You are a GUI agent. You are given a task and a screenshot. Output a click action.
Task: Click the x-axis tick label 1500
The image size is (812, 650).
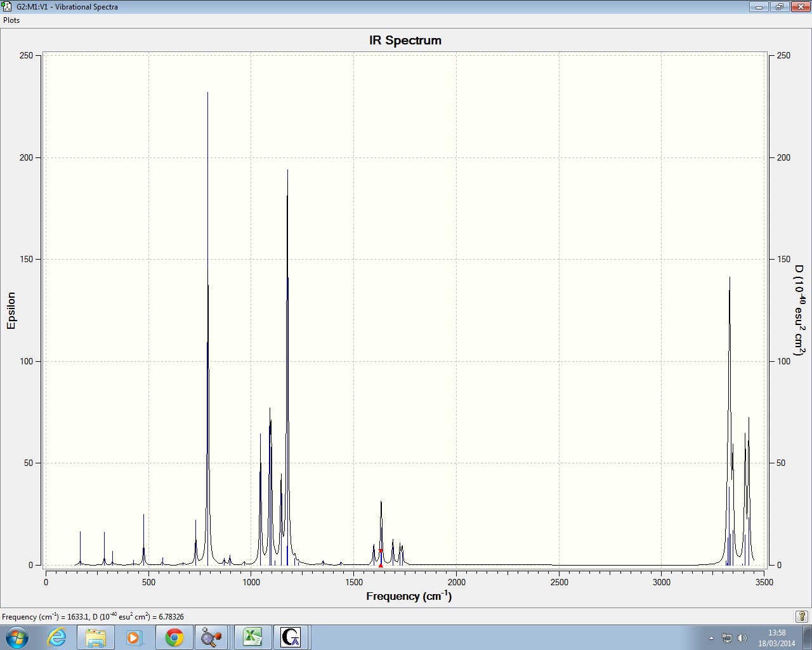click(354, 582)
